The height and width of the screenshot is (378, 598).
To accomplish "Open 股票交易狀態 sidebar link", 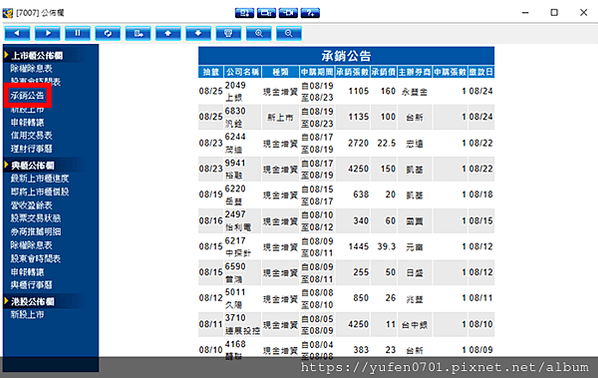I will pos(35,218).
